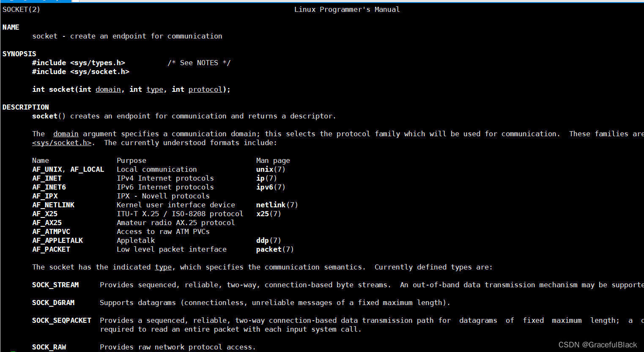The height and width of the screenshot is (352, 644).
Task: Click the SOCKET(2) header text
Action: [x=21, y=9]
